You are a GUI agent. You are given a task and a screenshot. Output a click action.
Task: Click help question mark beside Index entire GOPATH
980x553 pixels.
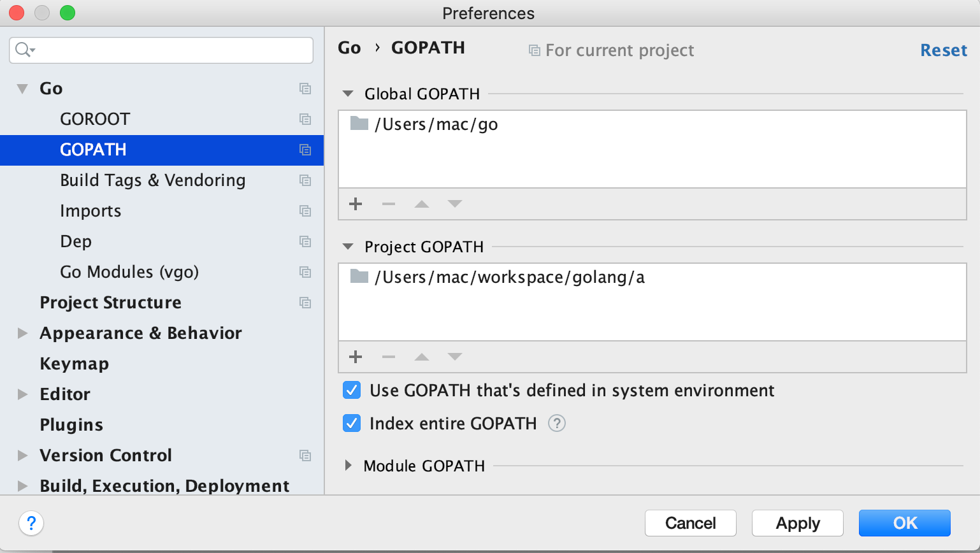556,423
